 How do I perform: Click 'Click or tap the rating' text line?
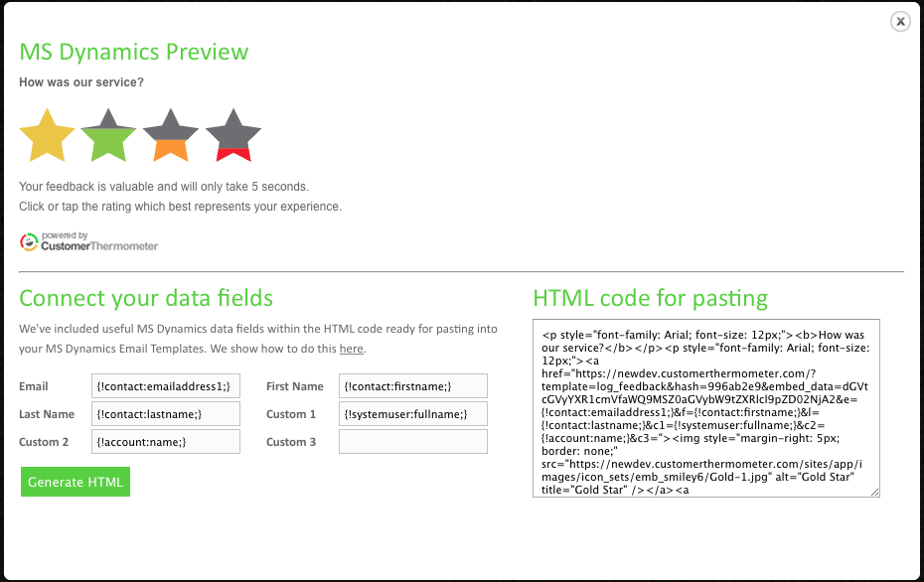point(180,207)
